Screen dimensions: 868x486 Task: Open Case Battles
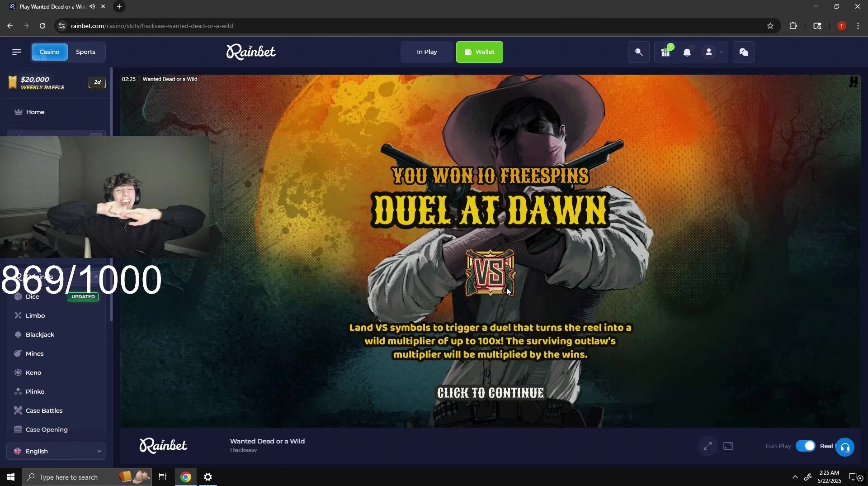pyautogui.click(x=44, y=411)
